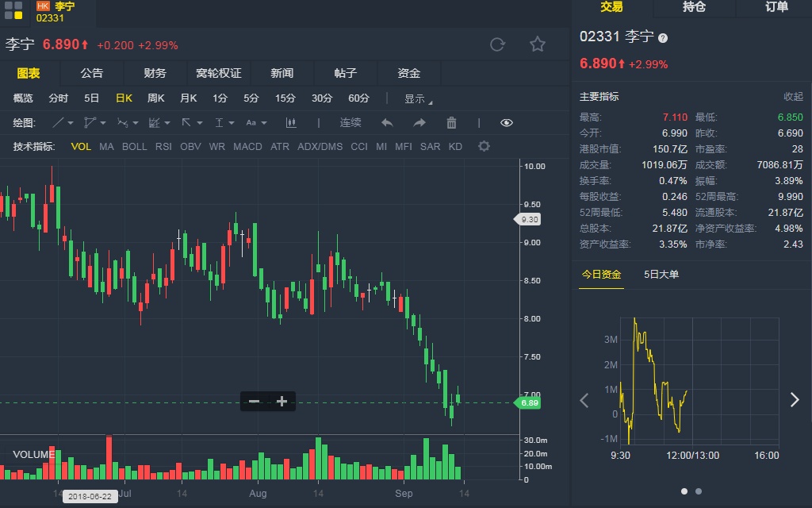This screenshot has height=508, width=812.
Task: Go to next fund chart arrow
Action: point(795,400)
